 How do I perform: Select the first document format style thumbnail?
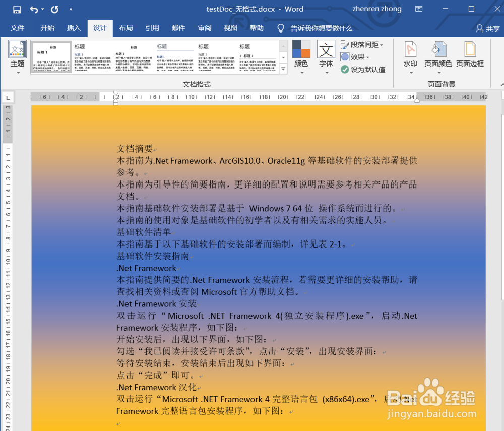[51, 57]
